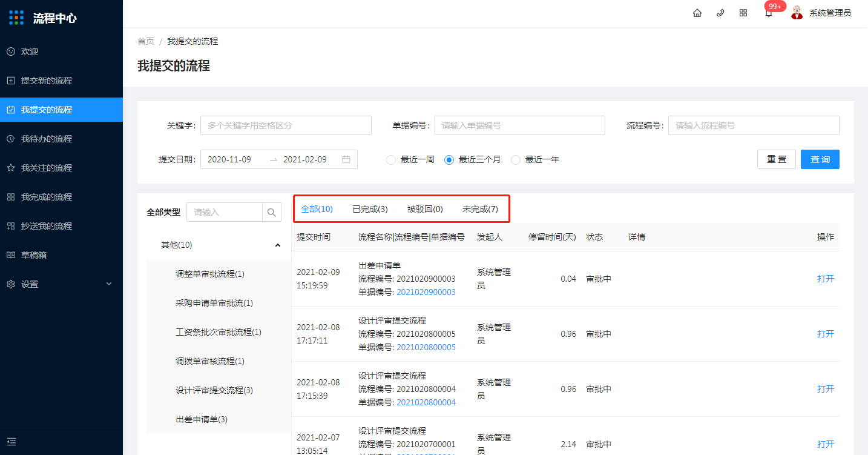This screenshot has height=455, width=868.
Task: Click the 查询 search button
Action: (x=820, y=159)
